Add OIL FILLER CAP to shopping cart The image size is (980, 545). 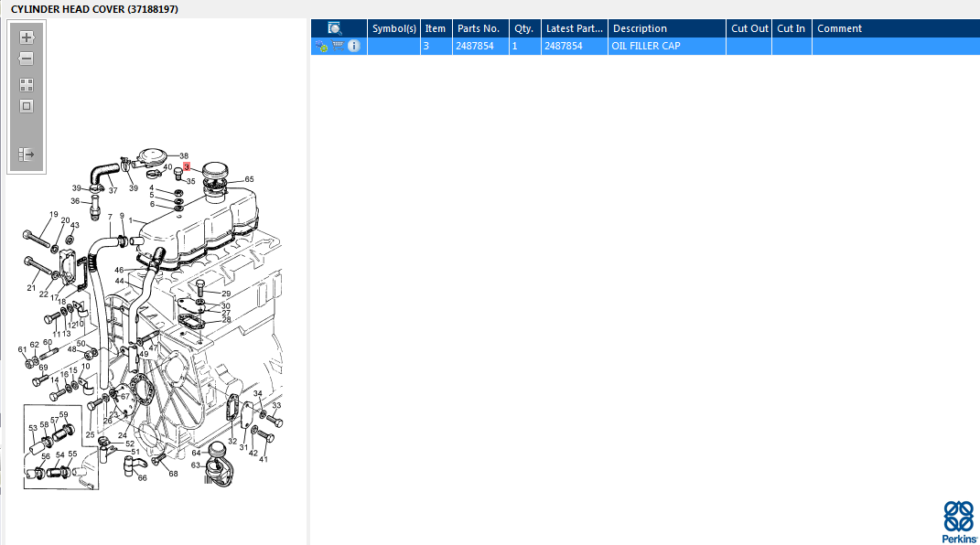tap(338, 46)
